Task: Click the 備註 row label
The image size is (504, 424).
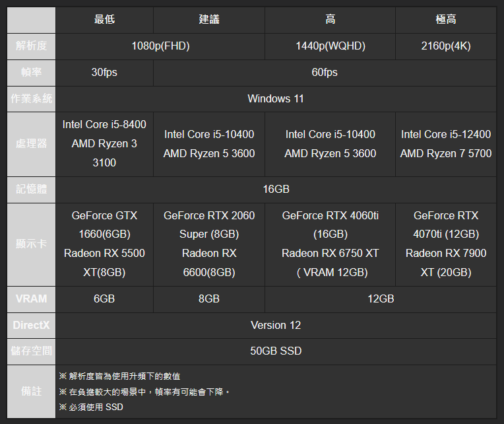Action: point(32,392)
